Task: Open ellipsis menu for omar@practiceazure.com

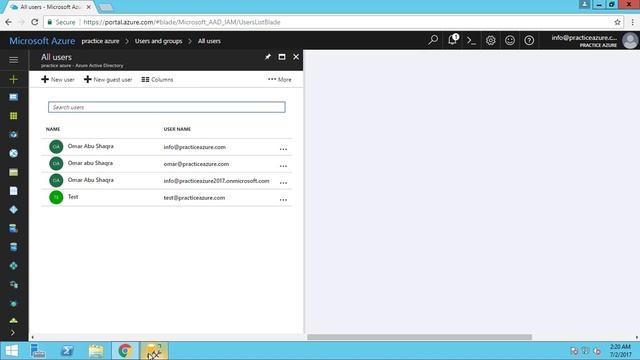Action: click(x=283, y=166)
